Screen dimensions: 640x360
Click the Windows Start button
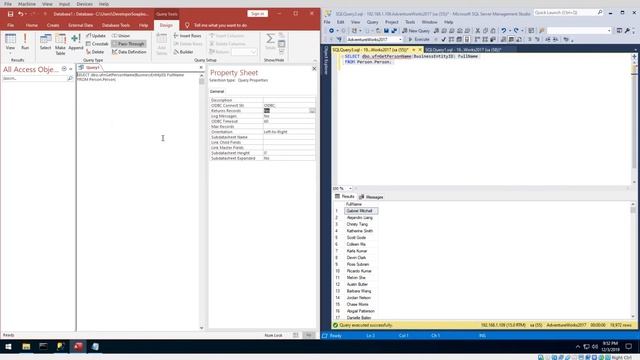tap(8, 347)
